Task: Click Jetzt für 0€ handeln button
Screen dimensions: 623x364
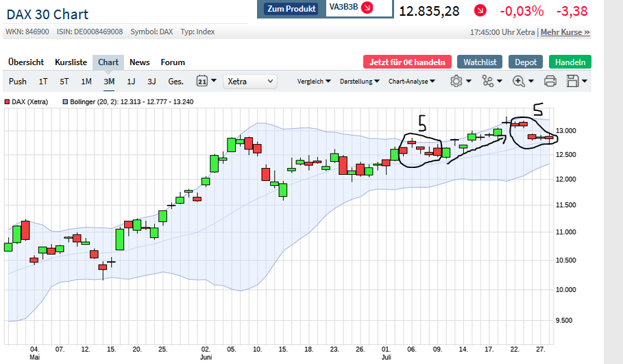Action: pyautogui.click(x=407, y=62)
